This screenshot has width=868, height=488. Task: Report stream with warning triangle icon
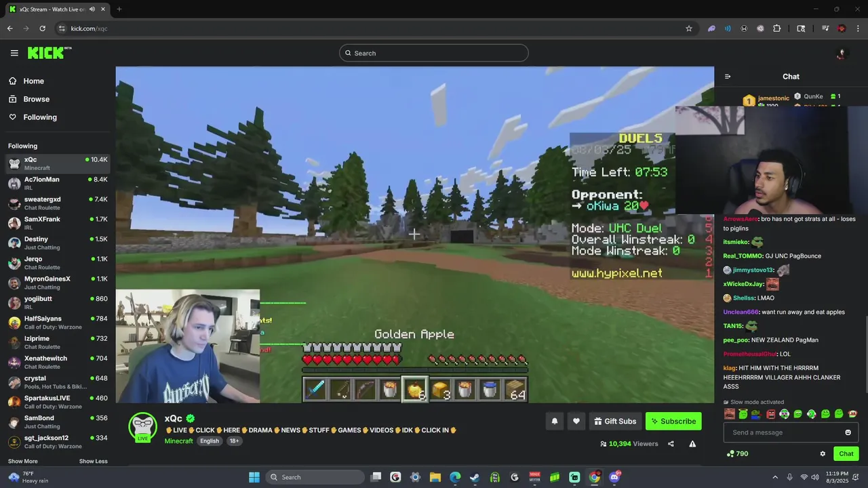point(692,444)
